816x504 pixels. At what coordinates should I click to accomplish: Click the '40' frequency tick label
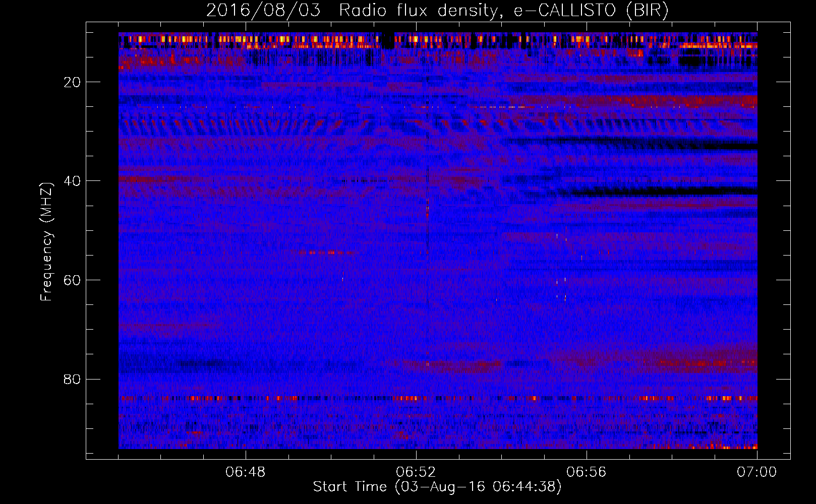coord(73,181)
